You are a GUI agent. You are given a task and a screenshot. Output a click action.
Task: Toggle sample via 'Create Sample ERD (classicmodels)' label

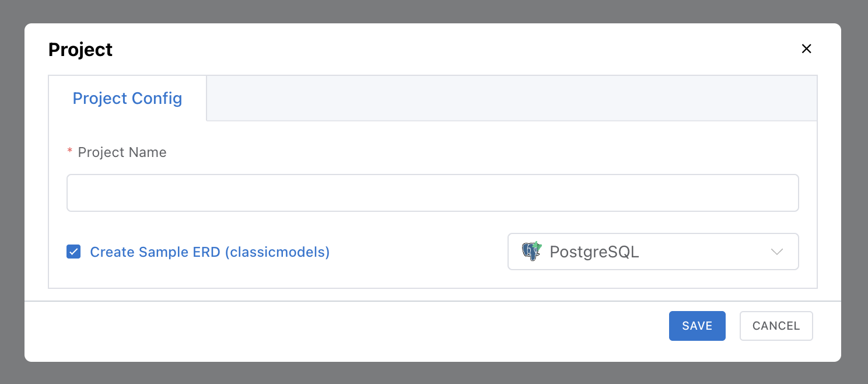tap(210, 252)
